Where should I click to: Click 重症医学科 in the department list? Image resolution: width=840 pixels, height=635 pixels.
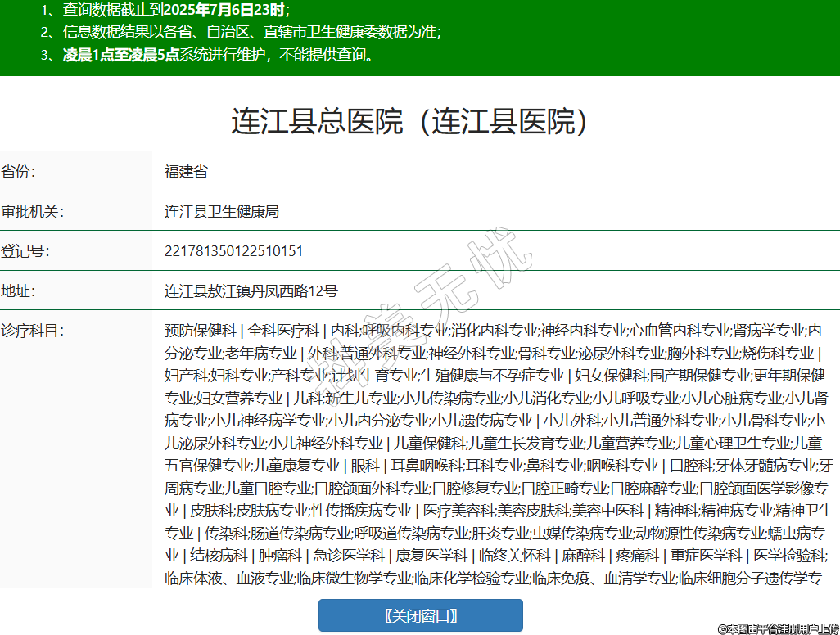[706, 556]
